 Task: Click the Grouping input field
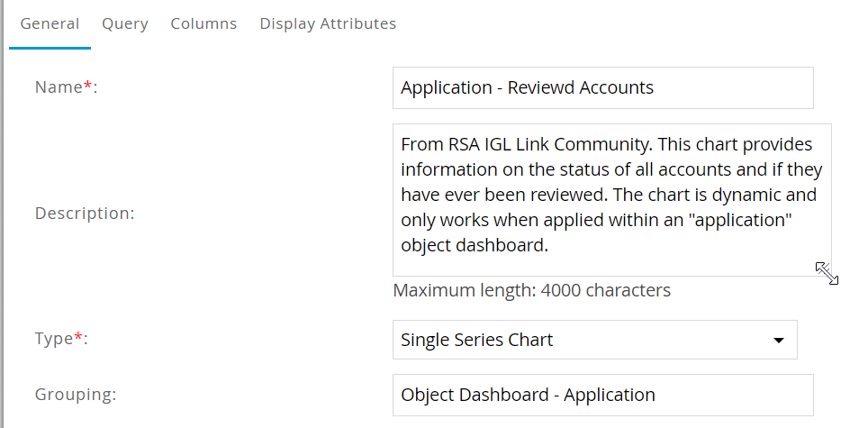point(602,395)
